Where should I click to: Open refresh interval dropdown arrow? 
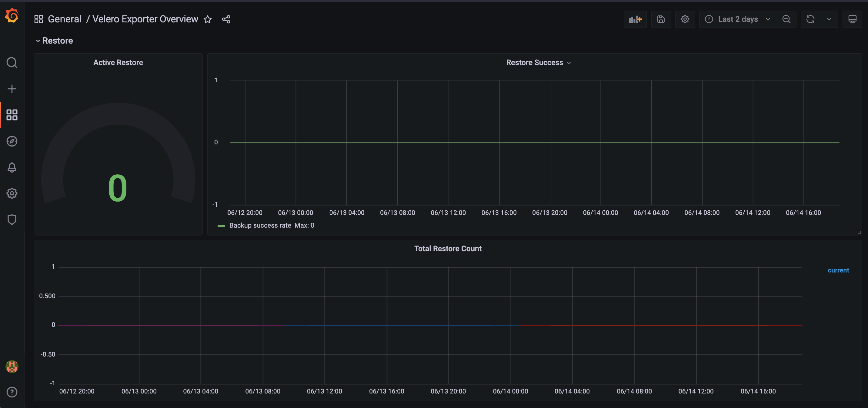coord(829,19)
